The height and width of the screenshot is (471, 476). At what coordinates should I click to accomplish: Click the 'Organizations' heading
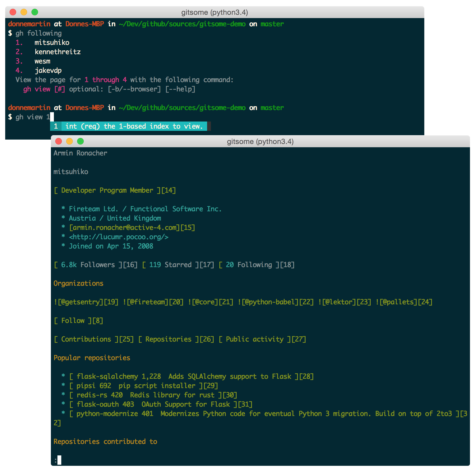pos(79,283)
